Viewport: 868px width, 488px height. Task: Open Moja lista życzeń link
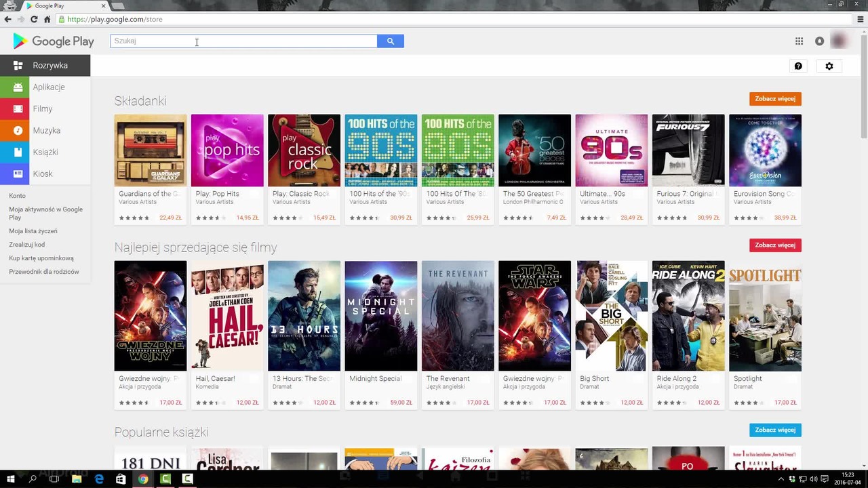[33, 231]
